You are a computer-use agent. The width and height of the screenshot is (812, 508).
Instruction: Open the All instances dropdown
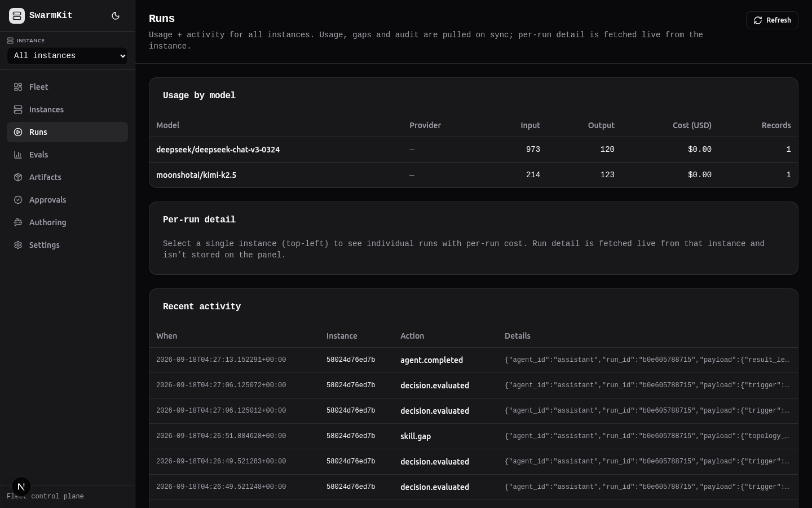[x=67, y=56]
